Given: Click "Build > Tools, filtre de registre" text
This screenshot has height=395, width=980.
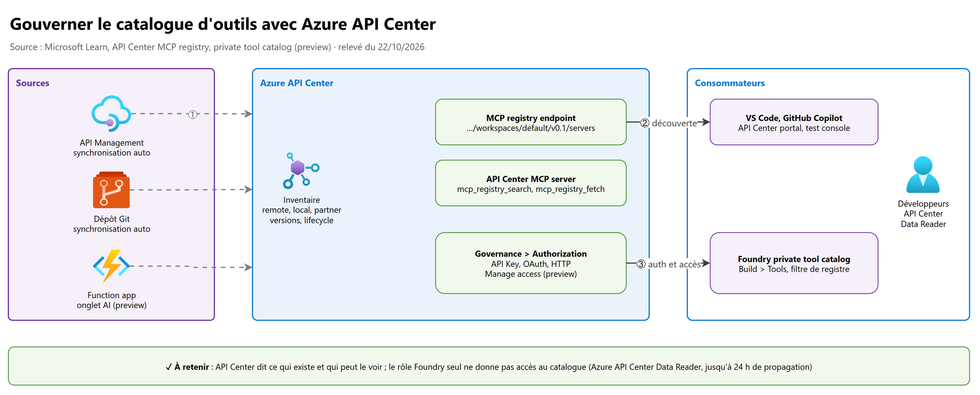Looking at the screenshot, I should pos(794,269).
